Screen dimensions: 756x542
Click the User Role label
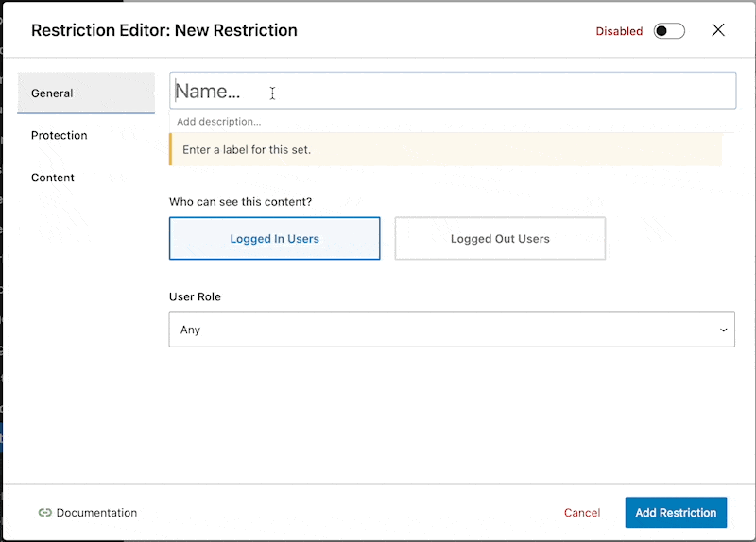(195, 296)
